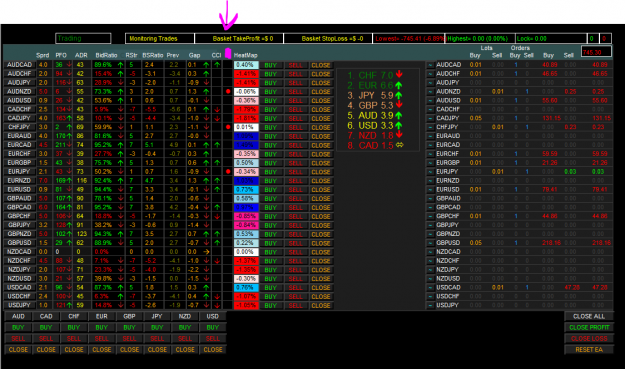625x369 pixels.
Task: Click the Lowest drawdown readout
Action: point(409,39)
